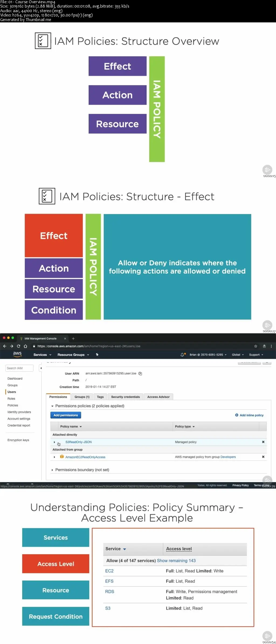This screenshot has height=644, width=276.
Task: Reload the IAM console page
Action: point(19,346)
